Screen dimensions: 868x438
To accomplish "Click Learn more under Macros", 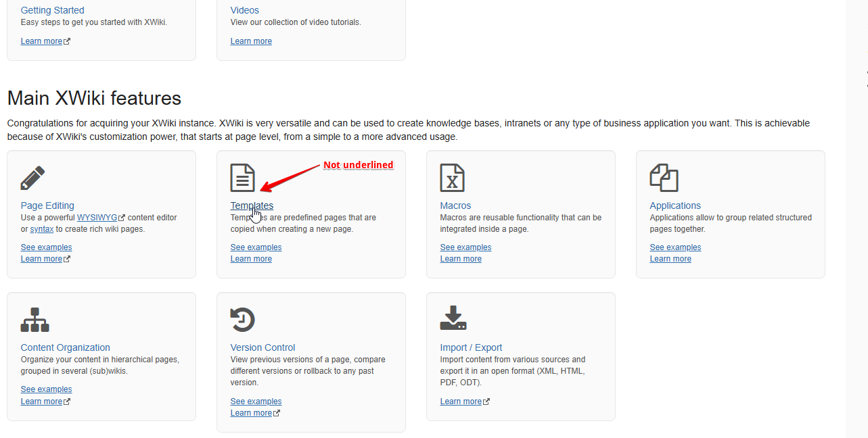I will [x=461, y=259].
